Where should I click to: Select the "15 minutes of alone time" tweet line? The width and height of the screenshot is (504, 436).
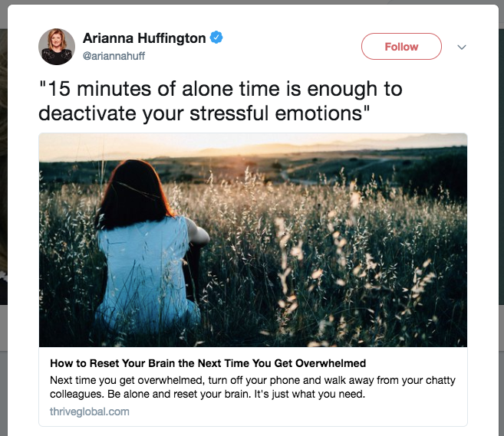[220, 89]
